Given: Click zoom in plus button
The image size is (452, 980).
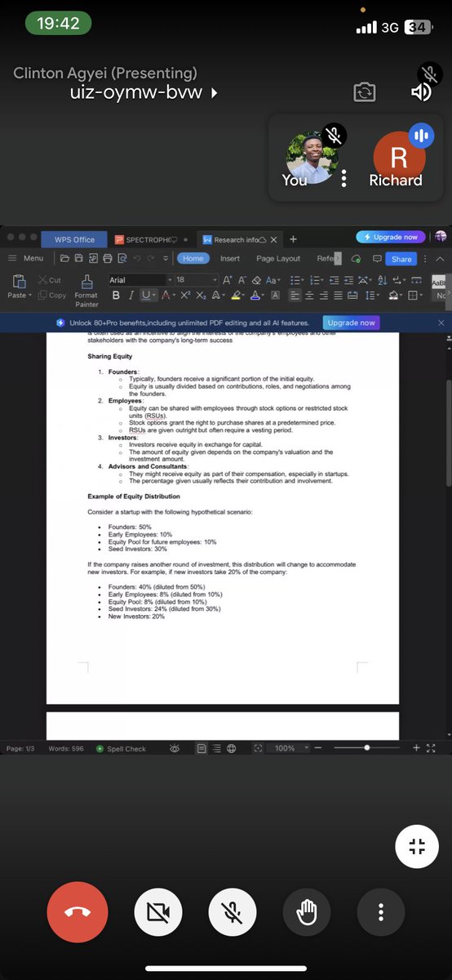Looking at the screenshot, I should pyautogui.click(x=416, y=748).
